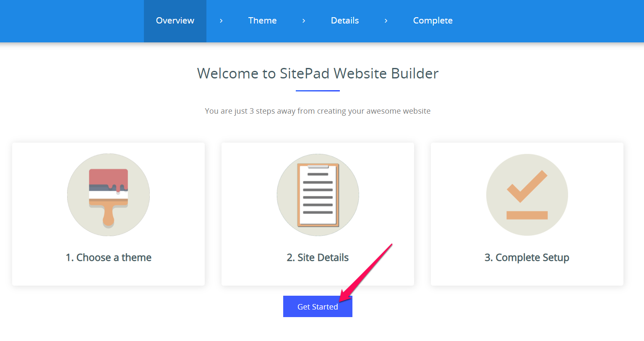Click the chevron between Details and Complete
The image size is (644, 341).
386,20
